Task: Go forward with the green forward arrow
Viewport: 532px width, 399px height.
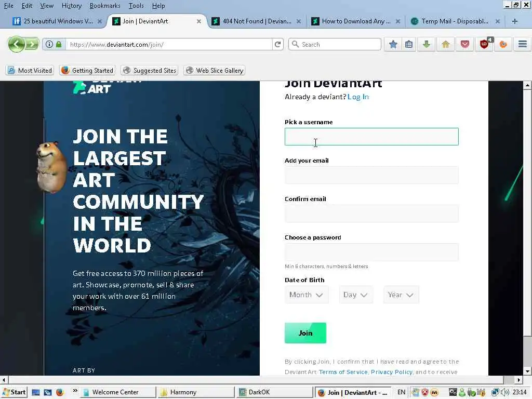Action: pos(32,45)
